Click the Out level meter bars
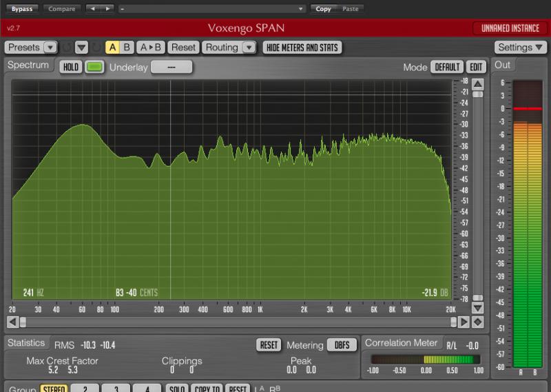This screenshot has width=551, height=392. [528, 224]
